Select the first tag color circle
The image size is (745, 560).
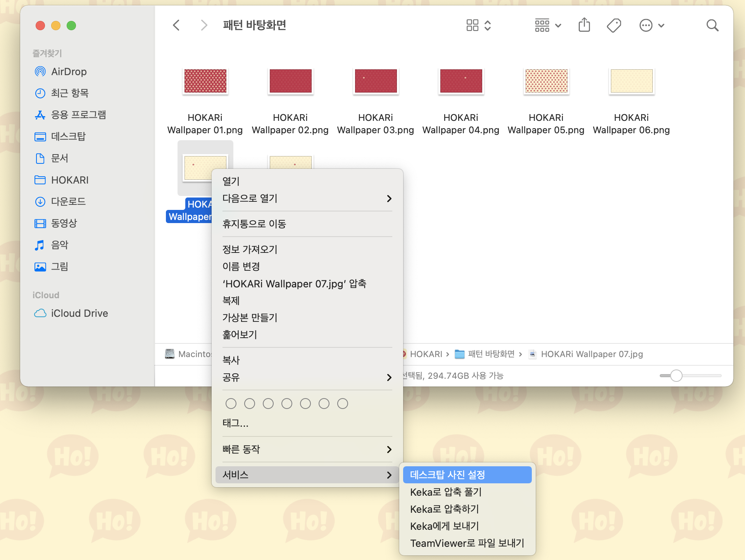click(231, 404)
